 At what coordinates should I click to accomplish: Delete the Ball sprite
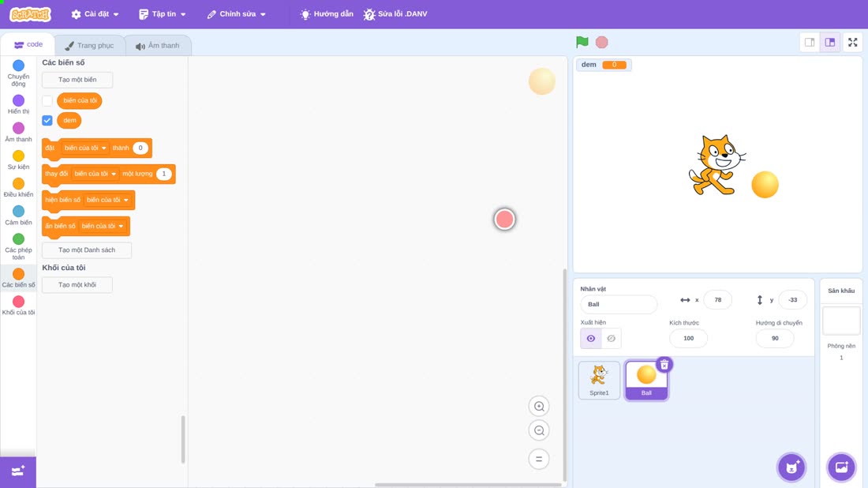tap(664, 365)
